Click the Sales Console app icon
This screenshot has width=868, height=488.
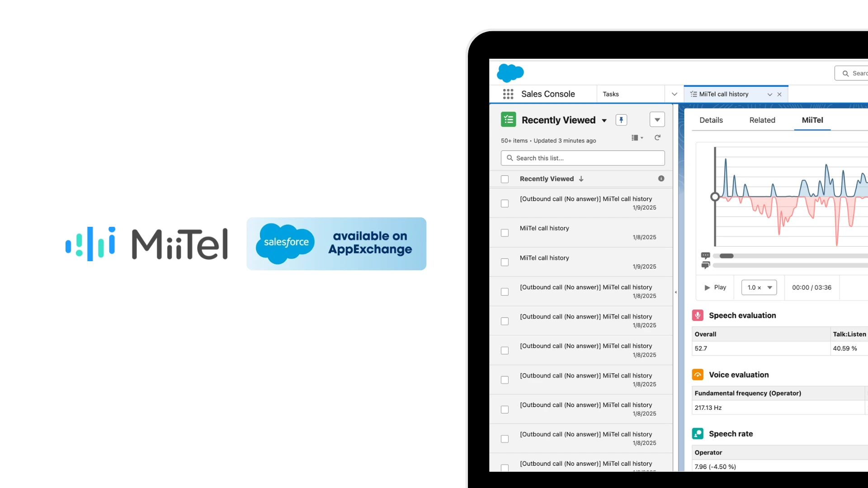click(507, 94)
